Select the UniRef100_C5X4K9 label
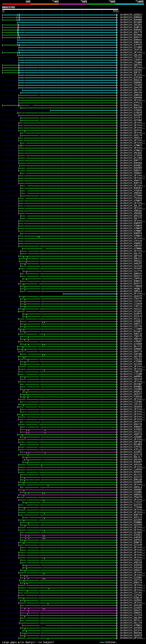Screen dimensions: 146x644 [x=131, y=85]
